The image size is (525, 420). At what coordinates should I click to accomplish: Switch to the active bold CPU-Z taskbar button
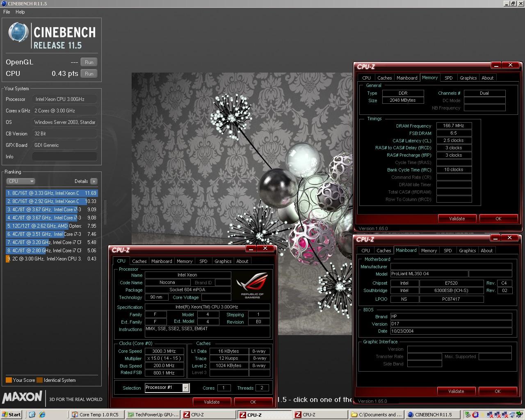(x=265, y=415)
